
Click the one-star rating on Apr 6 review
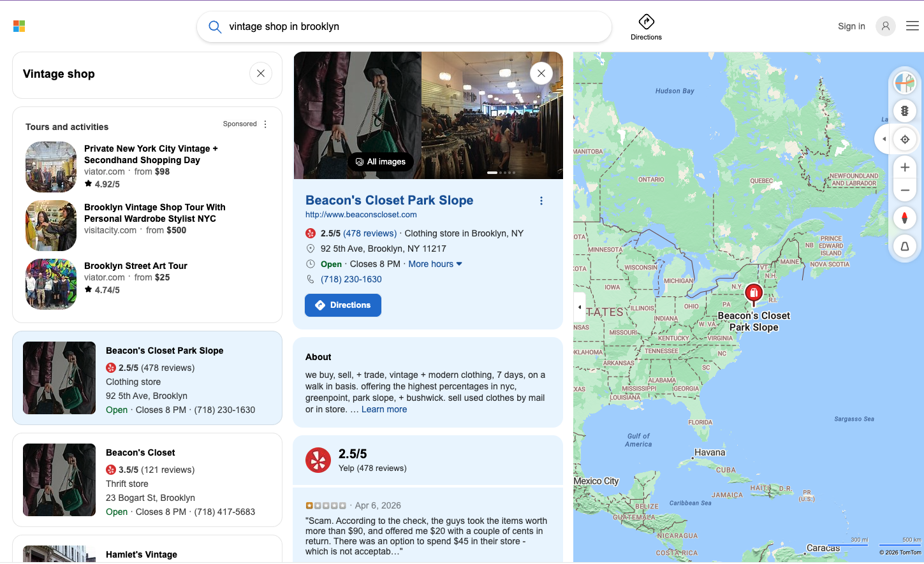326,505
